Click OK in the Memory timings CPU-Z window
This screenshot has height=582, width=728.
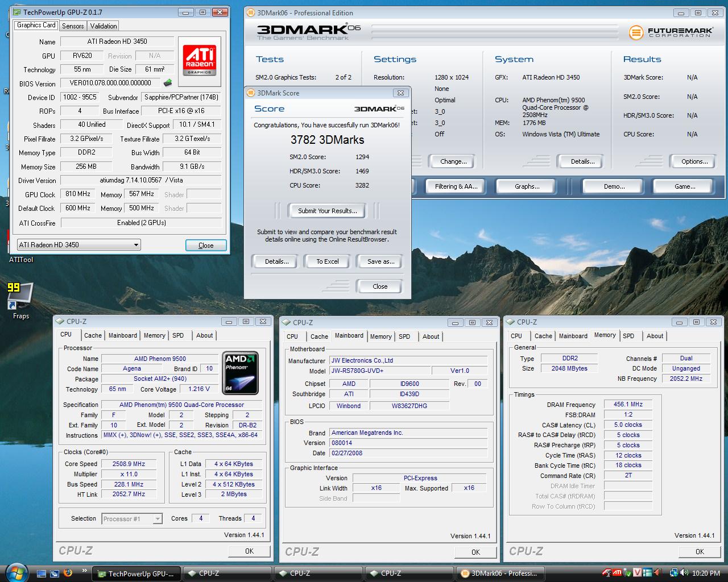[x=700, y=551]
